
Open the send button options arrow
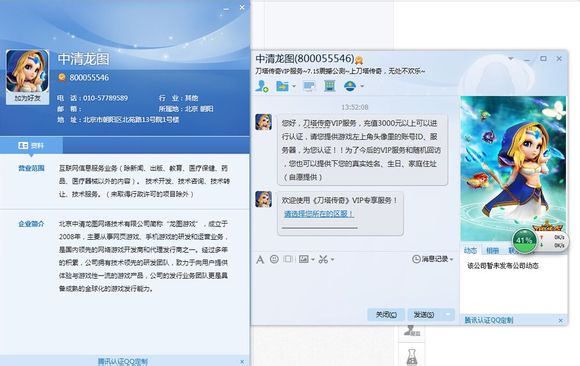tap(448, 315)
